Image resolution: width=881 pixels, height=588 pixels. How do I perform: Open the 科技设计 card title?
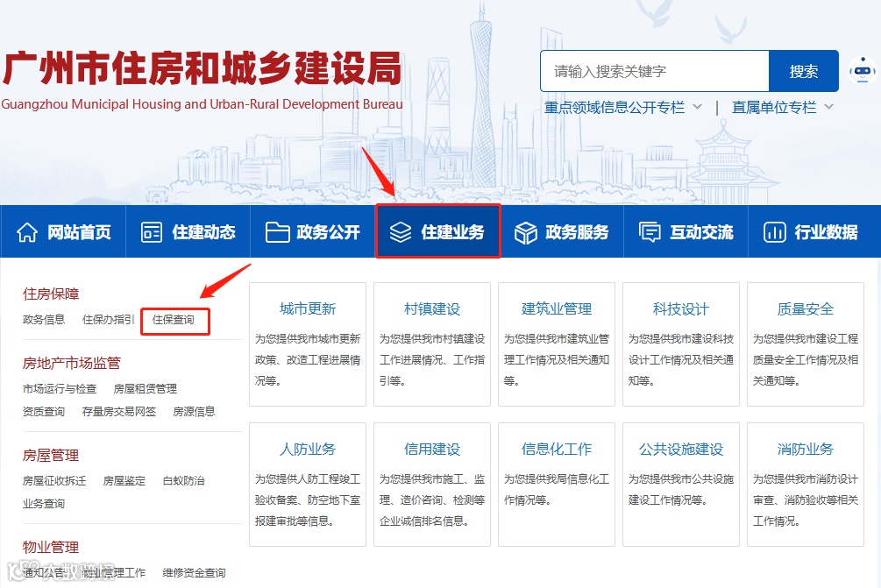point(681,308)
